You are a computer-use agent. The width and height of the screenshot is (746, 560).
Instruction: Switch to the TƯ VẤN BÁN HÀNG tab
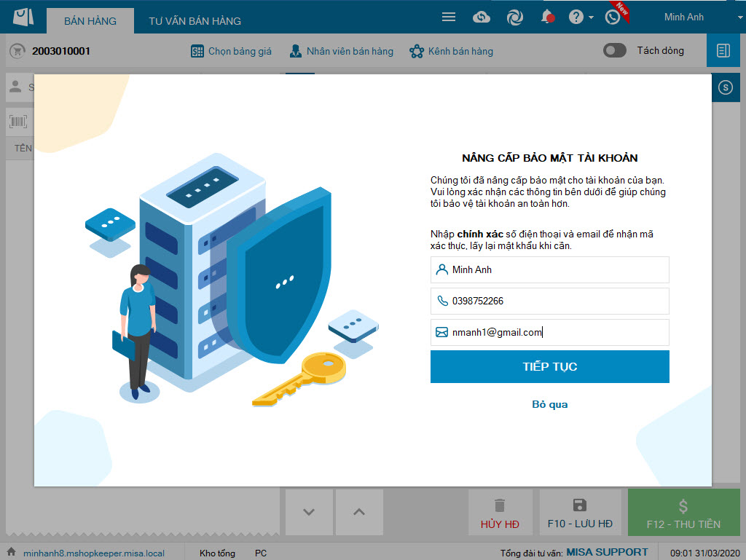[195, 21]
